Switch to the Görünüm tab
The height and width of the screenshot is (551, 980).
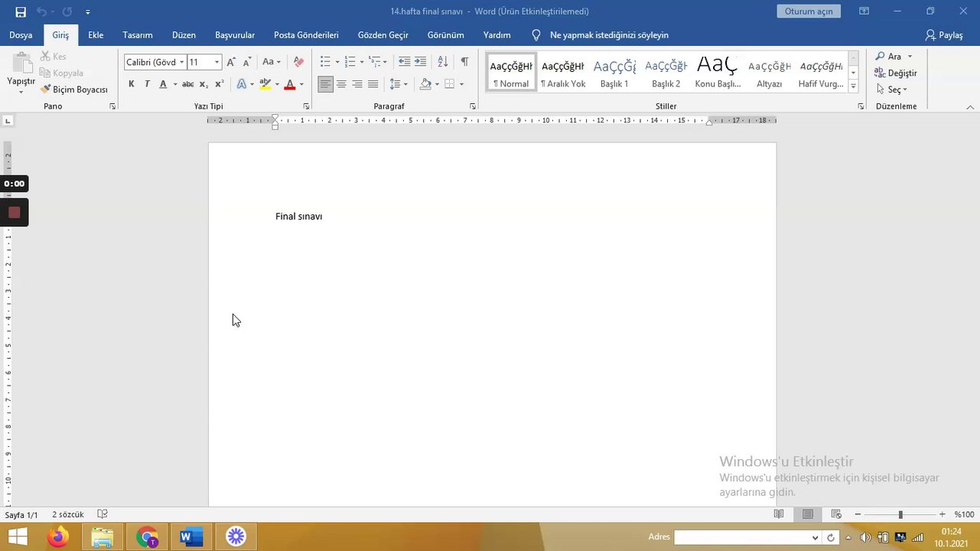446,35
